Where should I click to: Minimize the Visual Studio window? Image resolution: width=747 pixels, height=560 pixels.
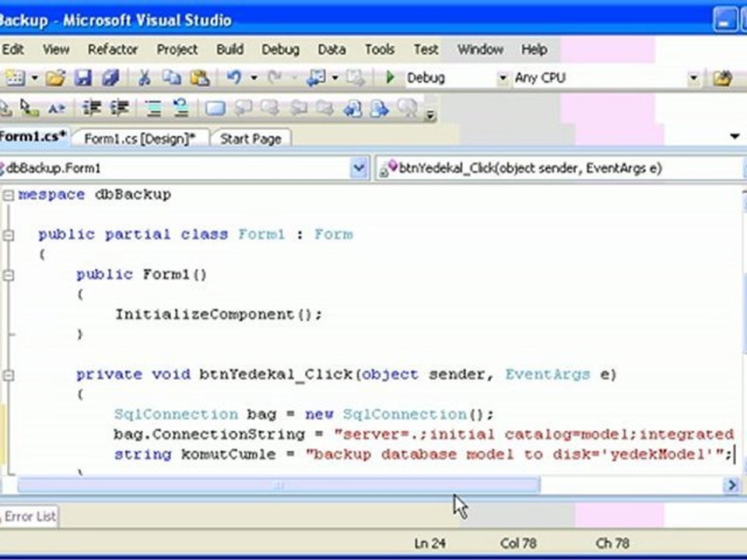724,20
